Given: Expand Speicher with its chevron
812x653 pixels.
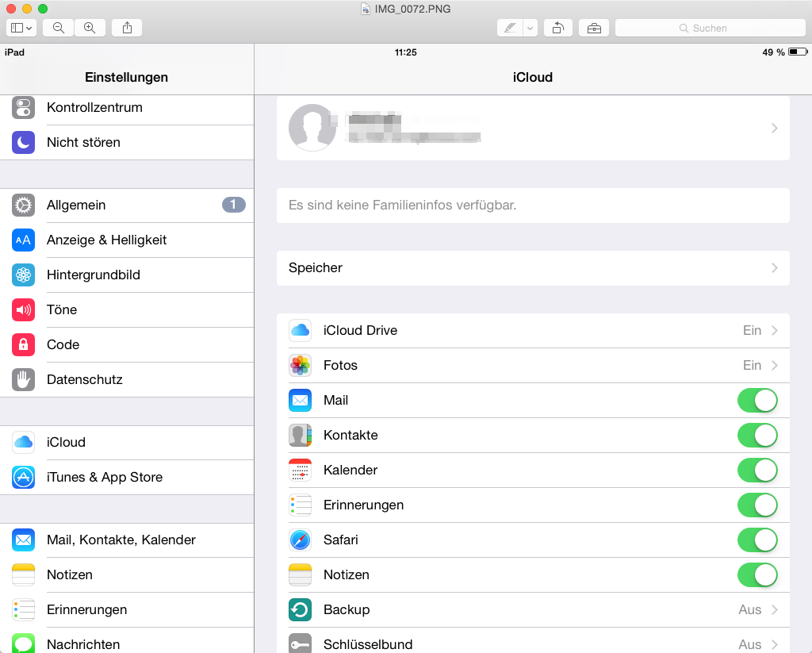Looking at the screenshot, I should 775,268.
